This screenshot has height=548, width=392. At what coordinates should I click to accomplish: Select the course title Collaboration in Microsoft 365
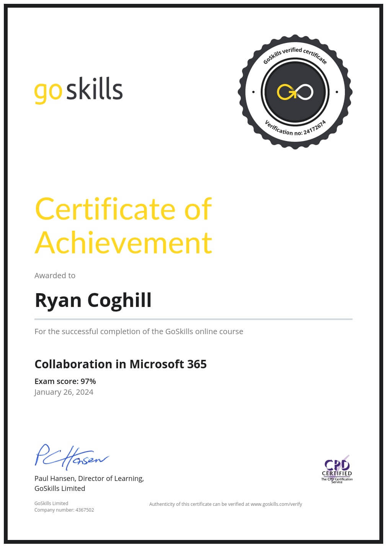121,364
